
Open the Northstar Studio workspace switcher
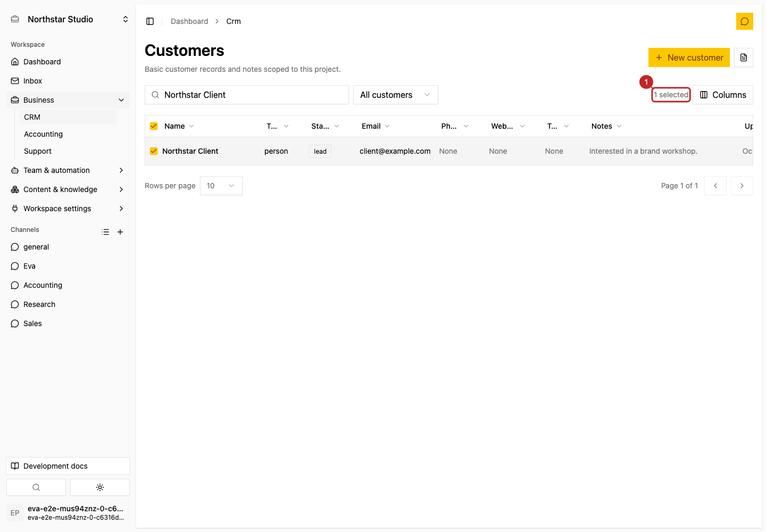pyautogui.click(x=69, y=19)
